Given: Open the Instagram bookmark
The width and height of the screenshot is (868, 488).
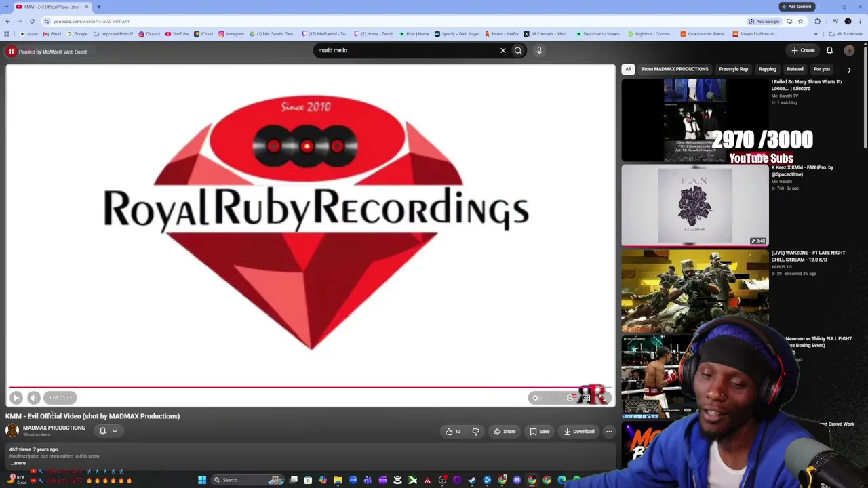Looking at the screenshot, I should coord(231,34).
